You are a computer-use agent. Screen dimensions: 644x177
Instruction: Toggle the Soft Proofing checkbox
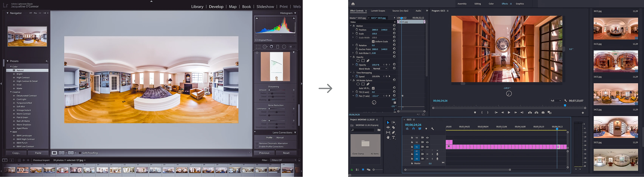tap(80, 153)
